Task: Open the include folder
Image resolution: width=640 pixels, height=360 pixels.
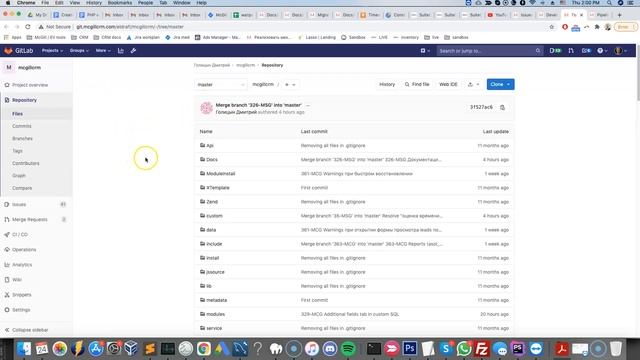Action: click(x=214, y=244)
